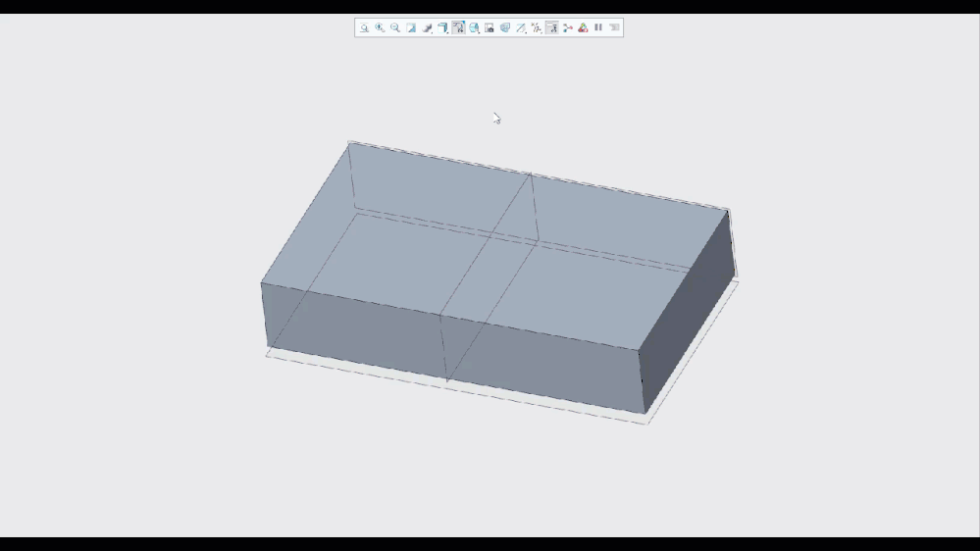The image size is (980, 551).
Task: Click the Repaint screen icon
Action: click(411, 27)
